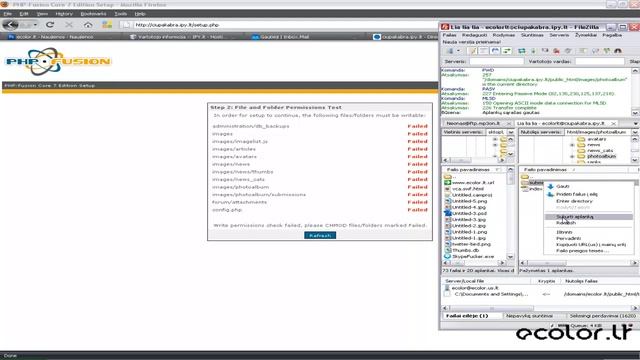Click FileZilla cancel current operation icon
The image size is (640, 360).
(x=545, y=51)
